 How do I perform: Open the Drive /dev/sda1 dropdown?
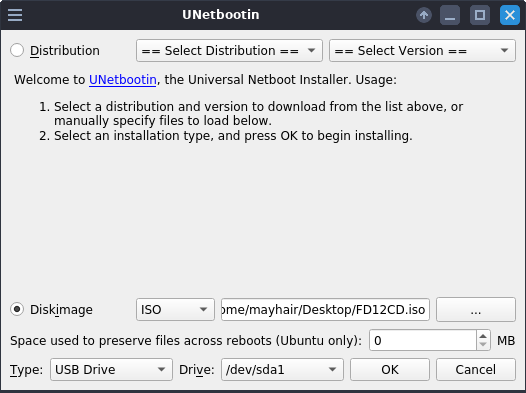[282, 370]
